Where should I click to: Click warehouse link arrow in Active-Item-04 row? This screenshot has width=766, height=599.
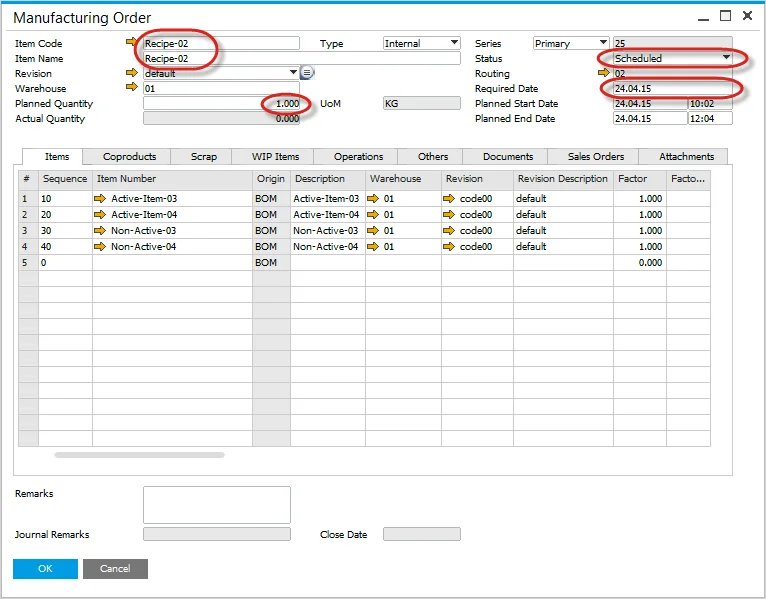coord(373,215)
